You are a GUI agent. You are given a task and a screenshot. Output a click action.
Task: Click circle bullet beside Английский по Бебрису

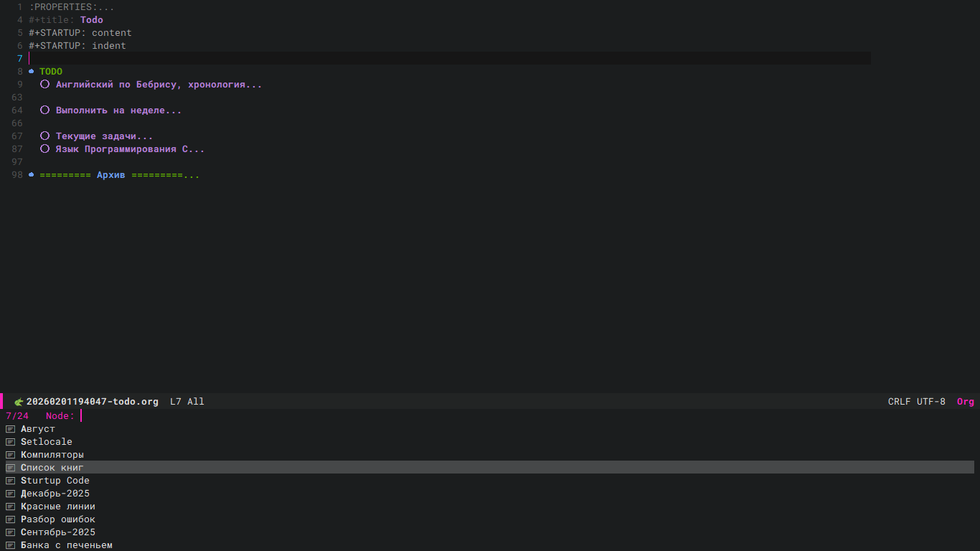[x=44, y=85]
